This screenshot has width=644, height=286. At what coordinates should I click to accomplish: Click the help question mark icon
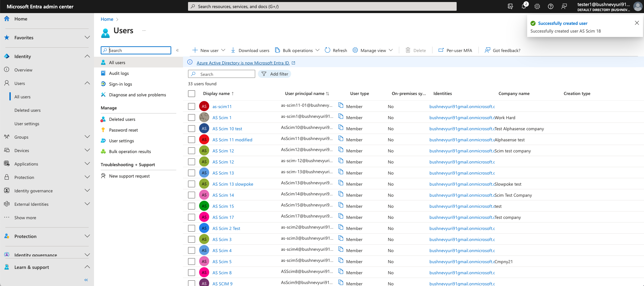(x=551, y=6)
